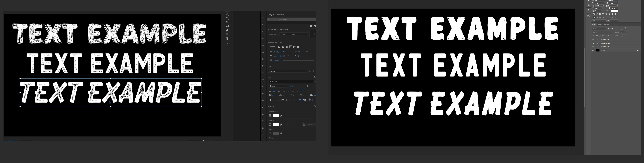This screenshot has height=163, width=644.
Task: Enable faux bold in Premiere Testo section
Action: [x=270, y=100]
